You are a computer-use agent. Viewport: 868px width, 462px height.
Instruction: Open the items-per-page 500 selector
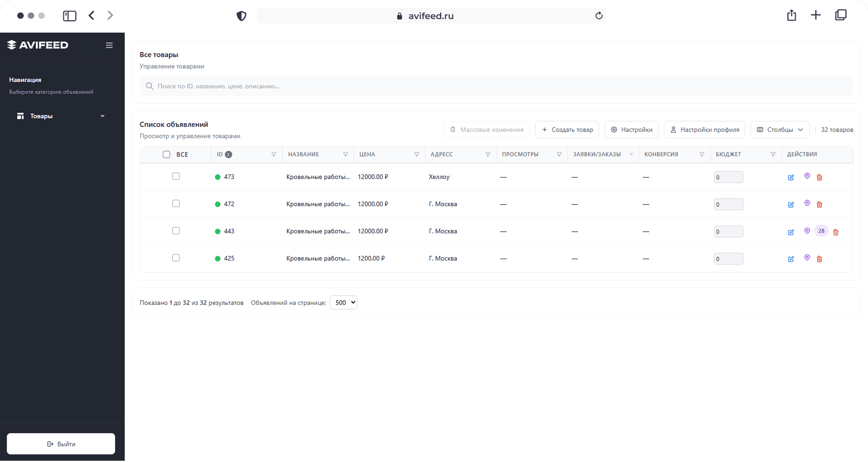(x=343, y=302)
